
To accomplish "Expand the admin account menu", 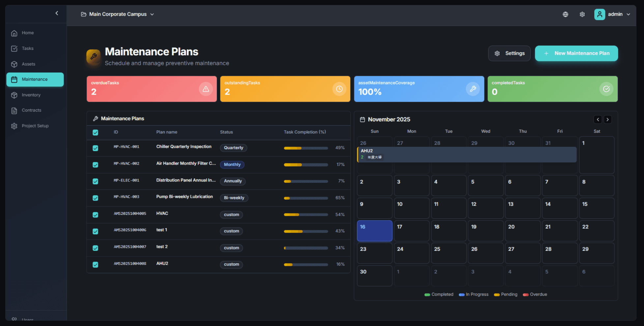I will point(613,14).
